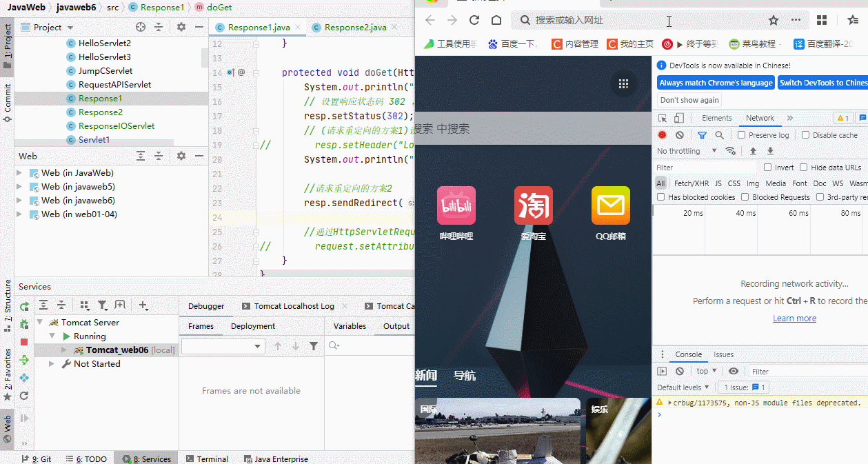Image resolution: width=868 pixels, height=464 pixels.
Task: Check the Invert filter checkbox
Action: point(768,168)
